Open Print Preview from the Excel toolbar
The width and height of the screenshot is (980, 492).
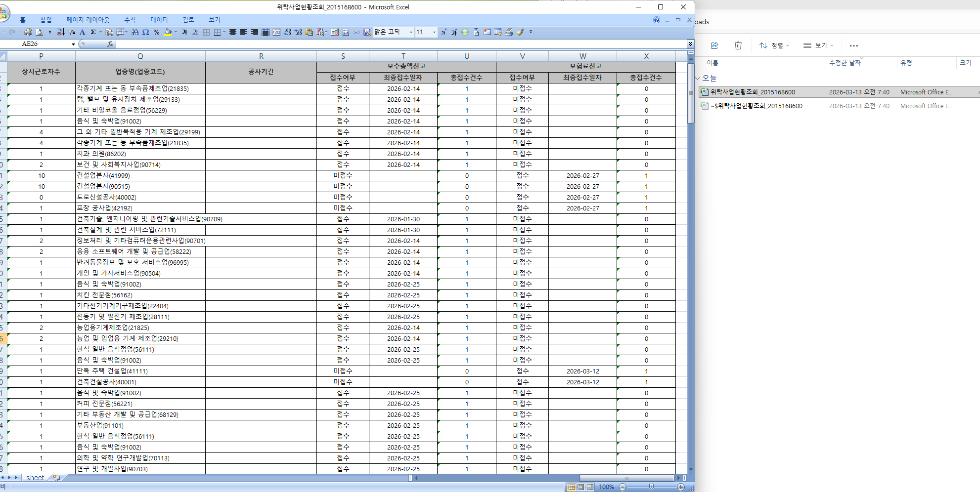(39, 32)
